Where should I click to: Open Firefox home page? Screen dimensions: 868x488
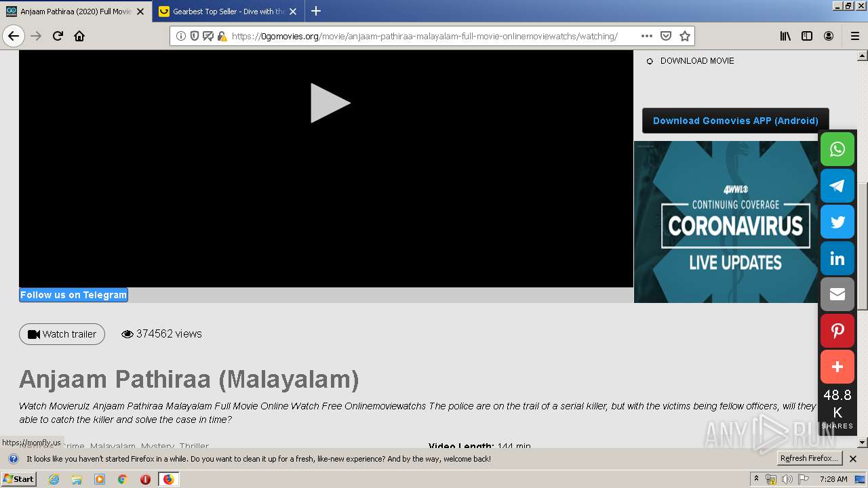(x=79, y=36)
